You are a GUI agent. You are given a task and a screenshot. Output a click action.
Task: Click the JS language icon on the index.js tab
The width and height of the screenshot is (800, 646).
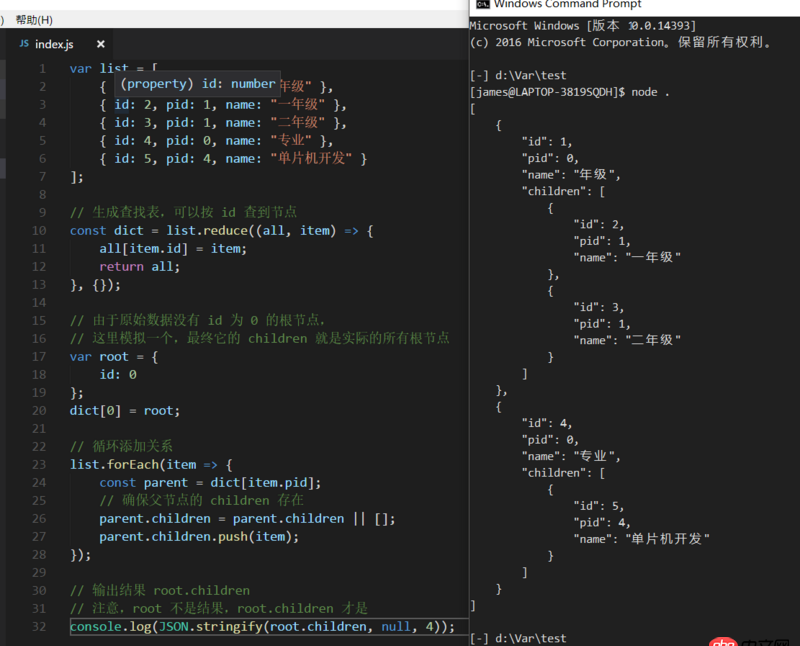23,44
